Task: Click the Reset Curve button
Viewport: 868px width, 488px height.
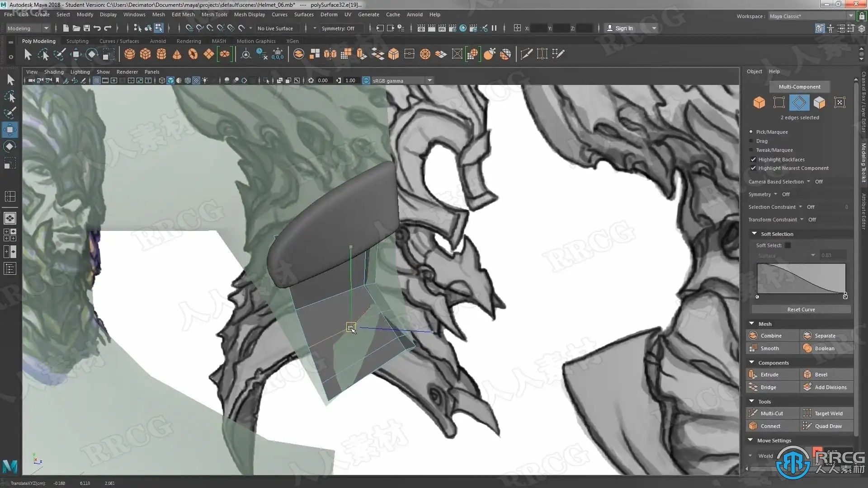Action: click(x=801, y=310)
